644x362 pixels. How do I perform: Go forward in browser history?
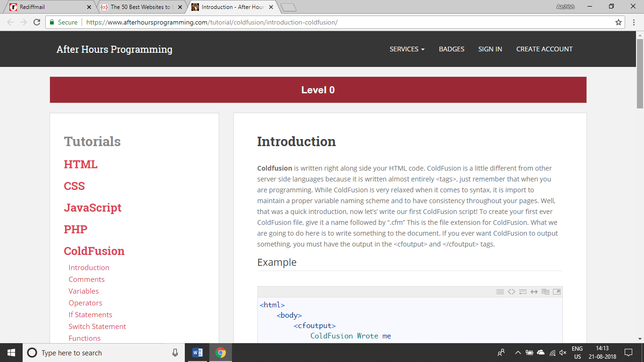point(24,22)
